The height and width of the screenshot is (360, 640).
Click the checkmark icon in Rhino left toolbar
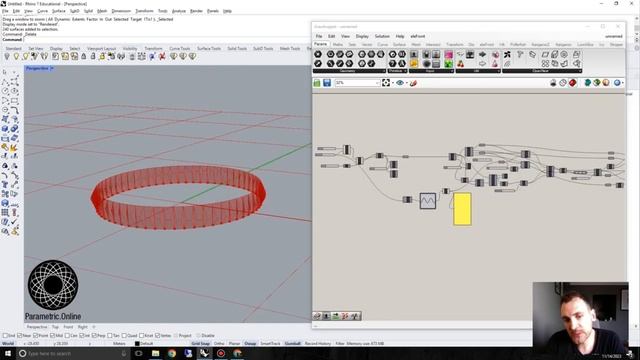pyautogui.click(x=14, y=222)
